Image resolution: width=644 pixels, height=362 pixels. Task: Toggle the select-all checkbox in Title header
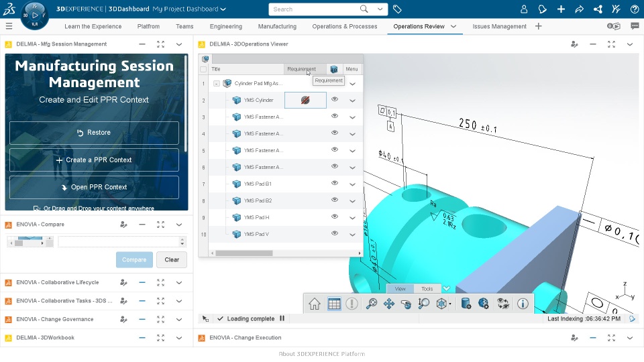coord(203,69)
